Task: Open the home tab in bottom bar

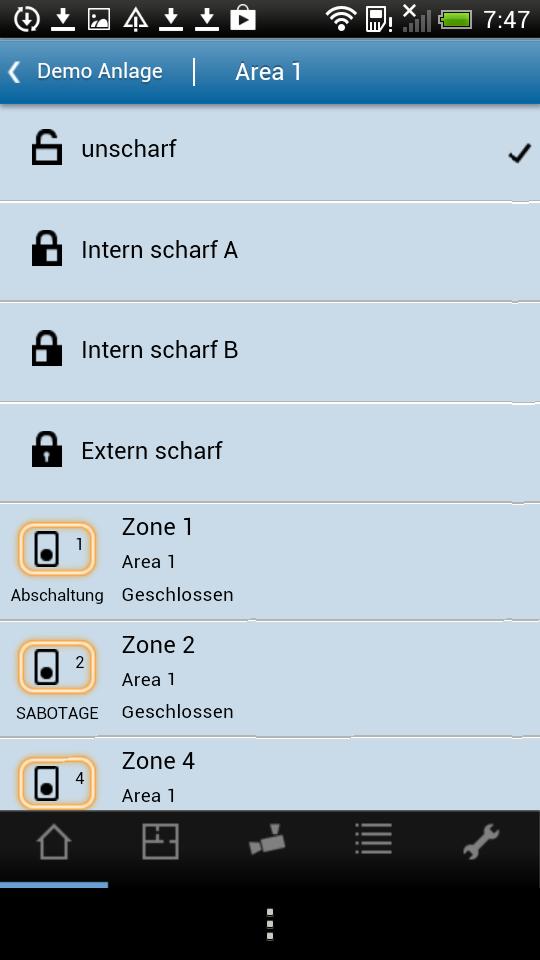Action: point(54,842)
